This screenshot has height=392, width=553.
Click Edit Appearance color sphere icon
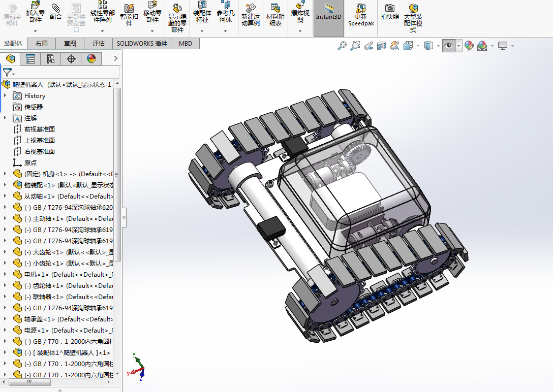[x=469, y=46]
